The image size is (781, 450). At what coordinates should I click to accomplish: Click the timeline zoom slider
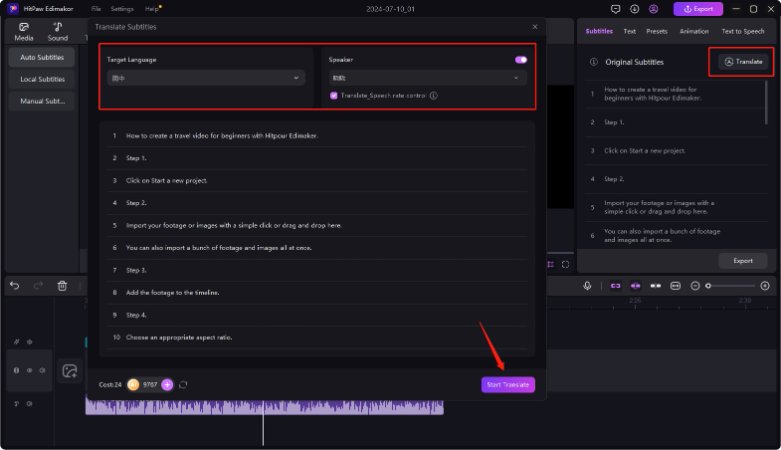coord(728,286)
